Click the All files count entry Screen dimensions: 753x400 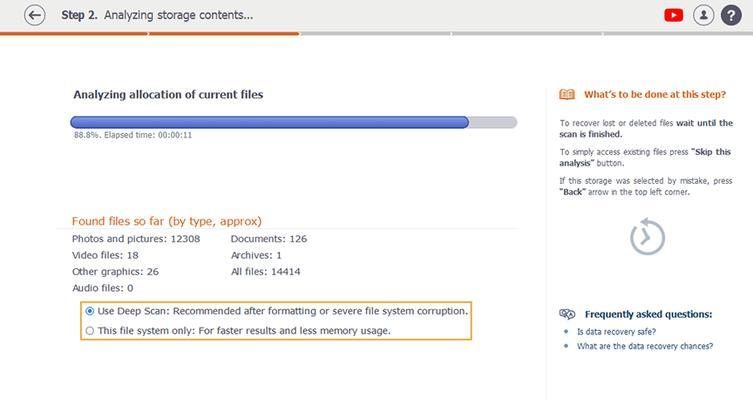point(266,271)
